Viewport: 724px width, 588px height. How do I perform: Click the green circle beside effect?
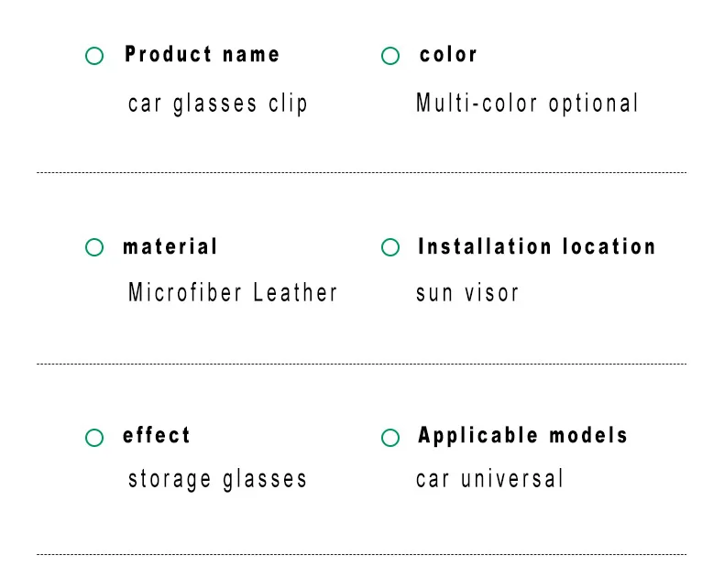tap(94, 438)
